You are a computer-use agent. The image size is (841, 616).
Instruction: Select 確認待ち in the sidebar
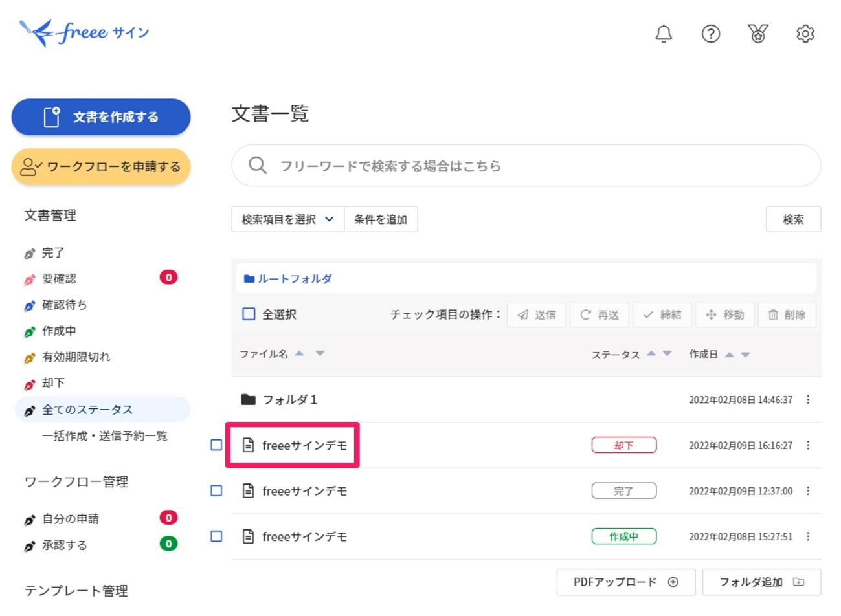click(x=64, y=305)
